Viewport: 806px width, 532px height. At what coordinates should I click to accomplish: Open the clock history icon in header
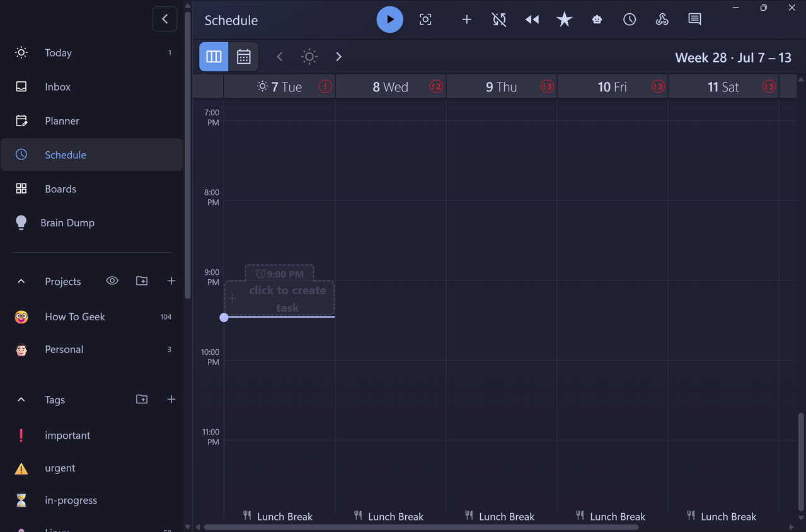tap(630, 20)
